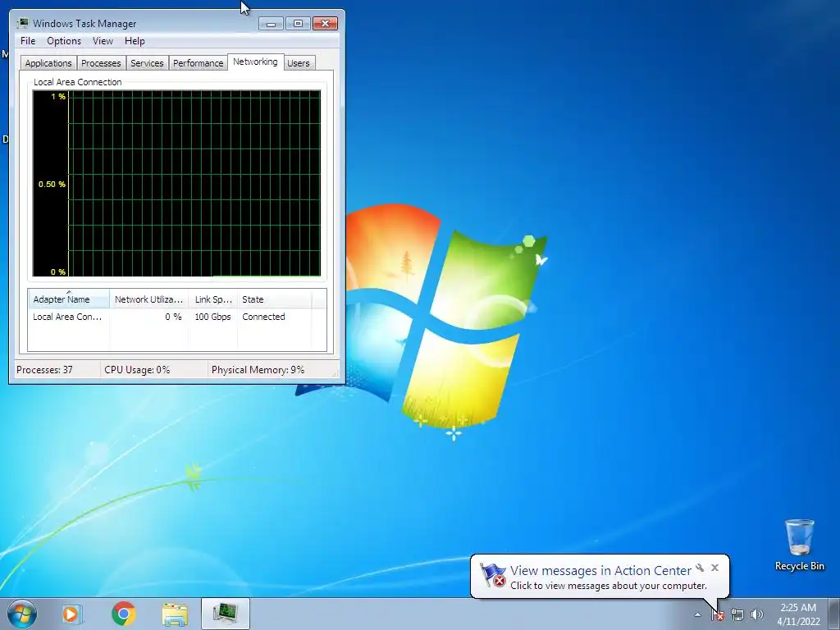Switch to the Performance tab
The width and height of the screenshot is (840, 630).
point(198,63)
